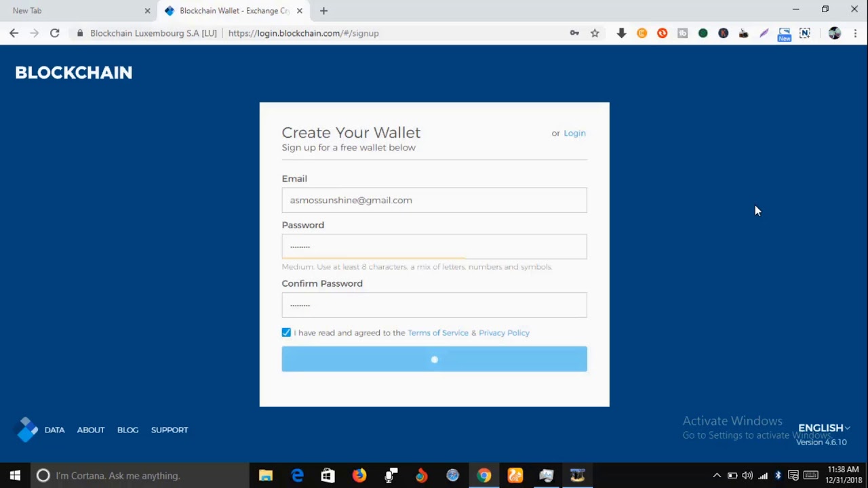Open the ENGLISH language dropdown
The image size is (868, 488).
(824, 428)
